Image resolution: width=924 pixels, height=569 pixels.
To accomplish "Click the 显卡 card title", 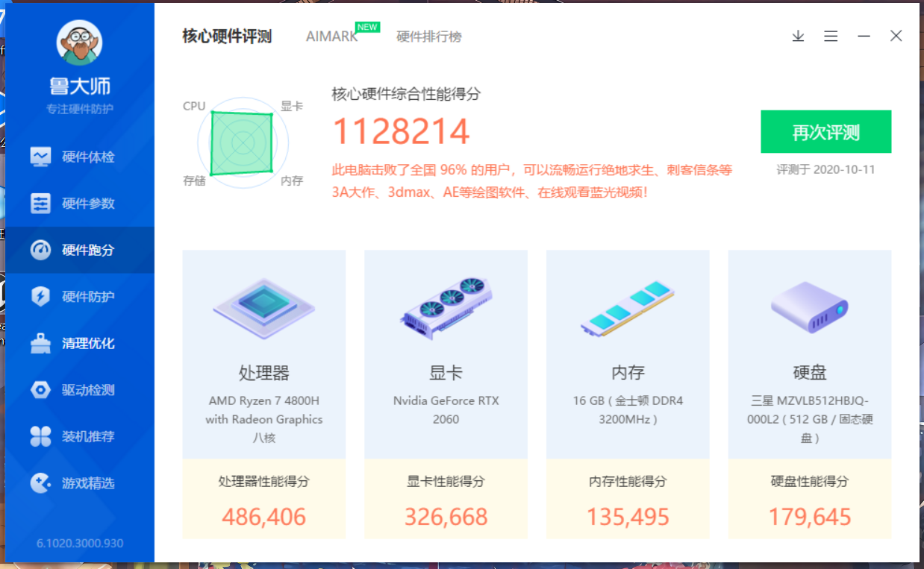I will point(446,373).
